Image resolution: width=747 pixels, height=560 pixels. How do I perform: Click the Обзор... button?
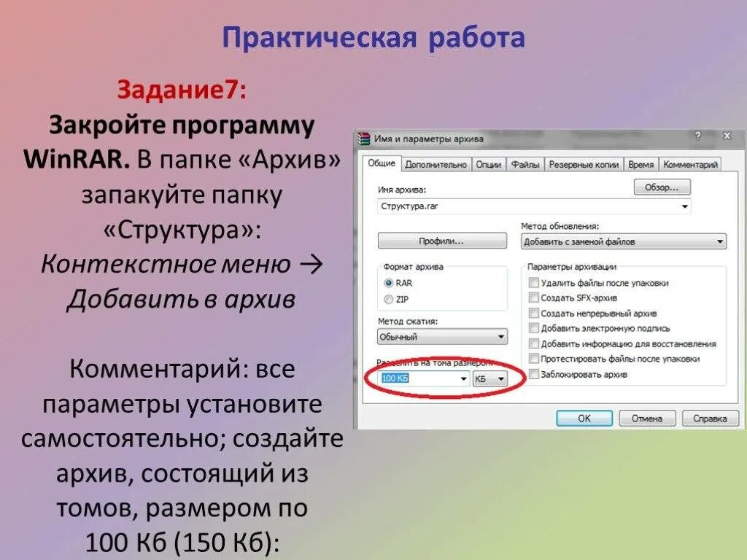tap(662, 187)
